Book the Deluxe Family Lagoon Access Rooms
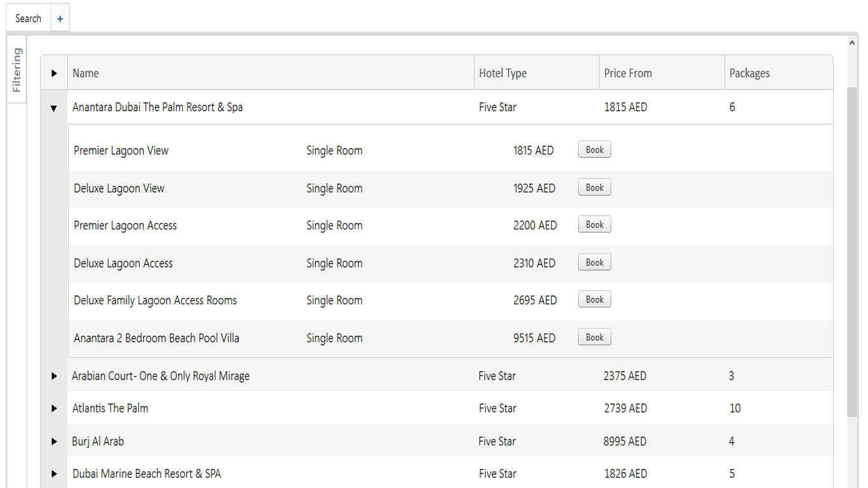 594,300
